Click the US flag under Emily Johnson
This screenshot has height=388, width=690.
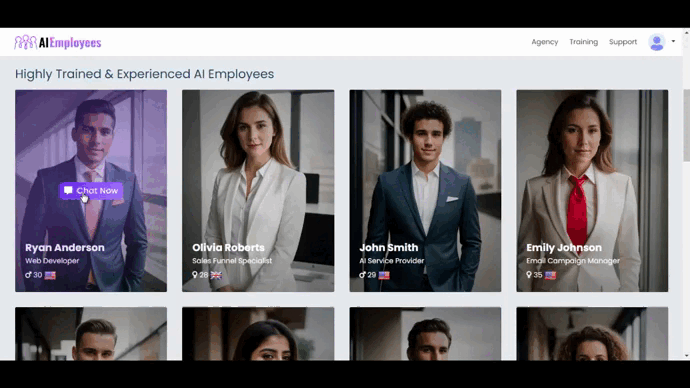click(551, 275)
